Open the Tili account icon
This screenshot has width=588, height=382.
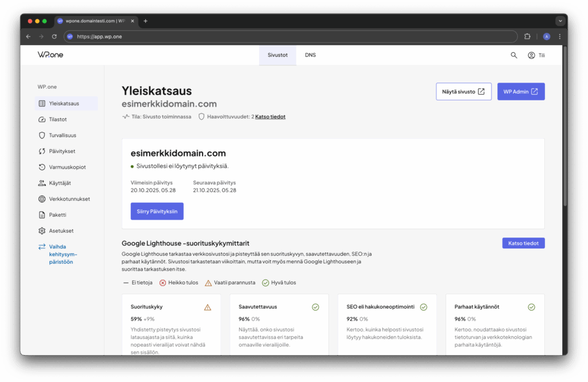[x=532, y=55]
